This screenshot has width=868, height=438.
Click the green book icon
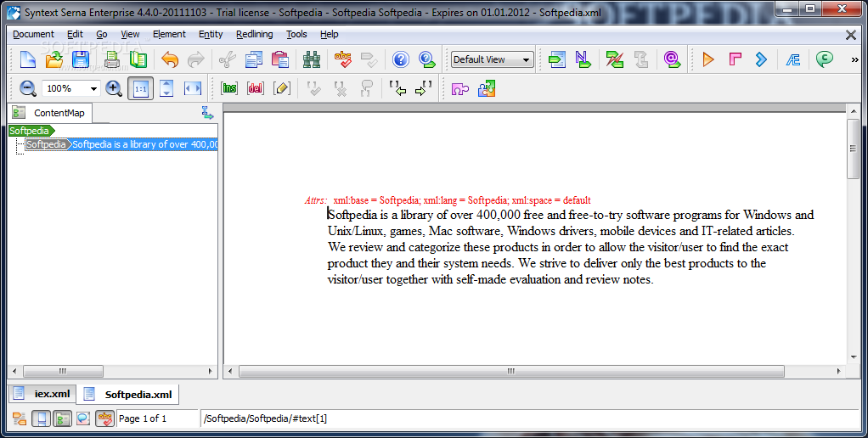(x=138, y=59)
